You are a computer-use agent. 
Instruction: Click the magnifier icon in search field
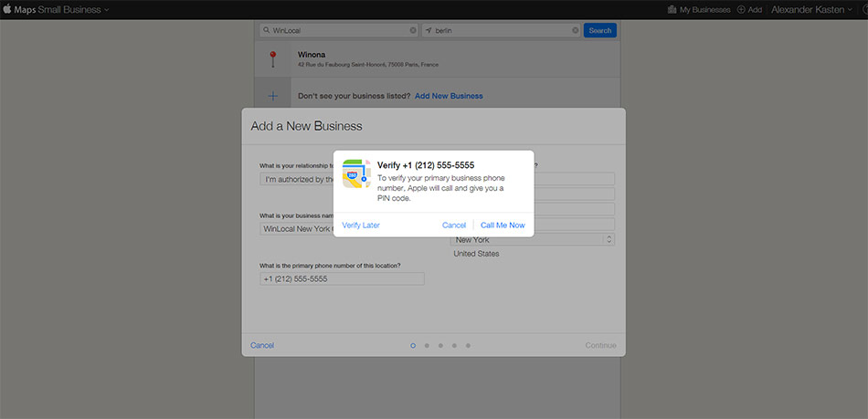coord(267,30)
